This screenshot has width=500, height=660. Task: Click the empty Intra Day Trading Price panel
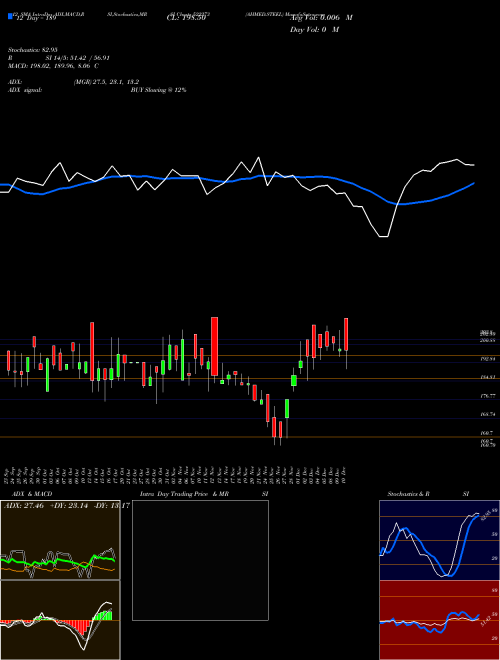tap(200, 560)
